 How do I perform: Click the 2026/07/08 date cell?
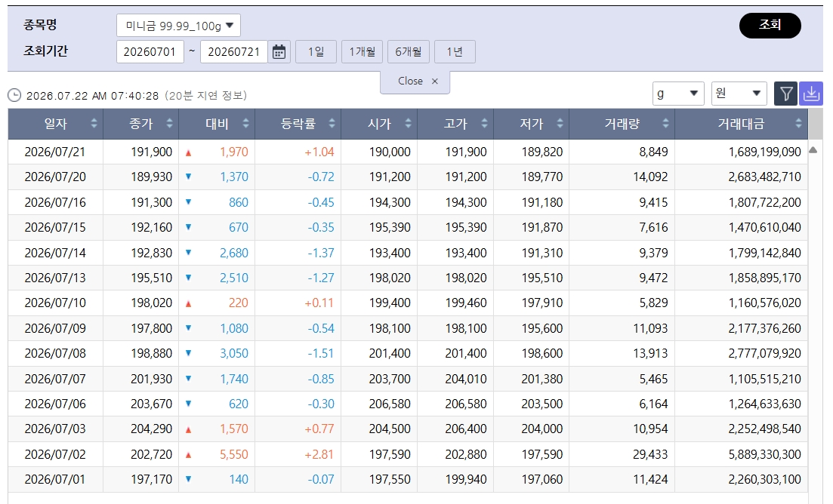point(55,353)
